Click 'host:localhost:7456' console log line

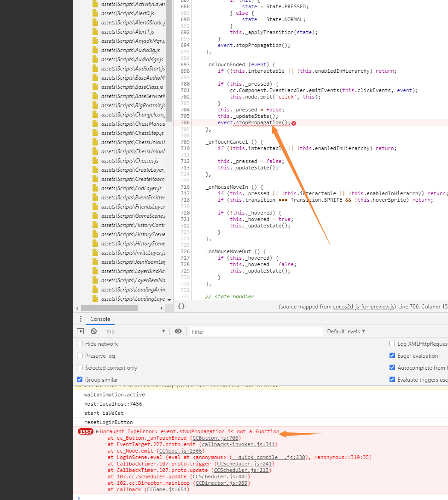[113, 404]
